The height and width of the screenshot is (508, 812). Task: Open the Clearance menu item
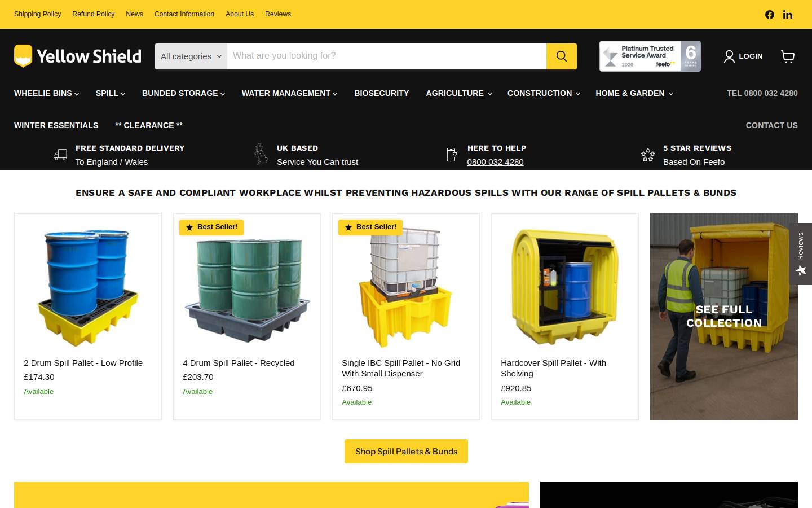pos(149,125)
